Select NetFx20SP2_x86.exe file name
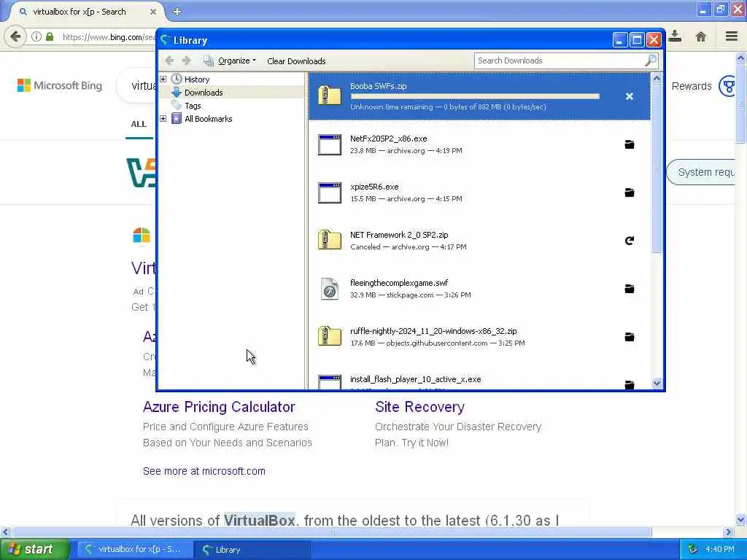 point(388,139)
